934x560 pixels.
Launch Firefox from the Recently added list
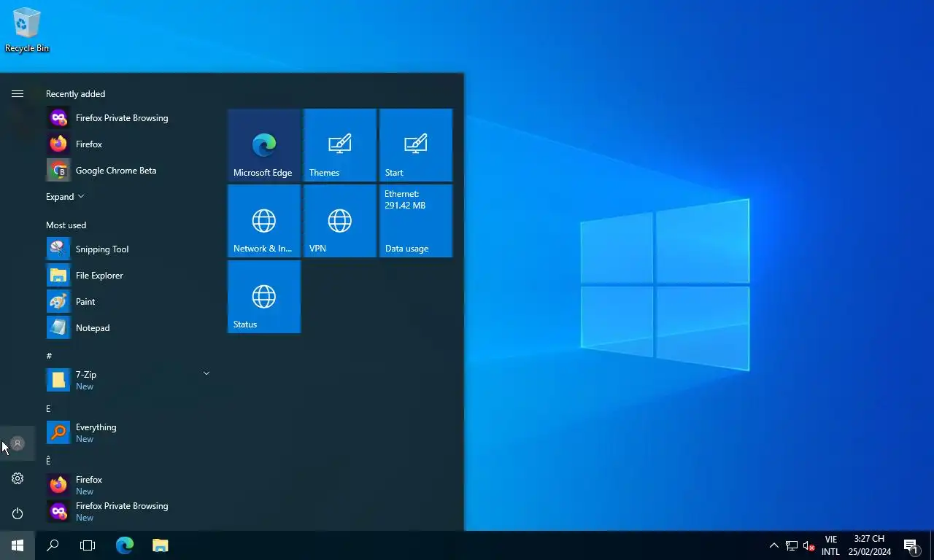tap(128, 144)
